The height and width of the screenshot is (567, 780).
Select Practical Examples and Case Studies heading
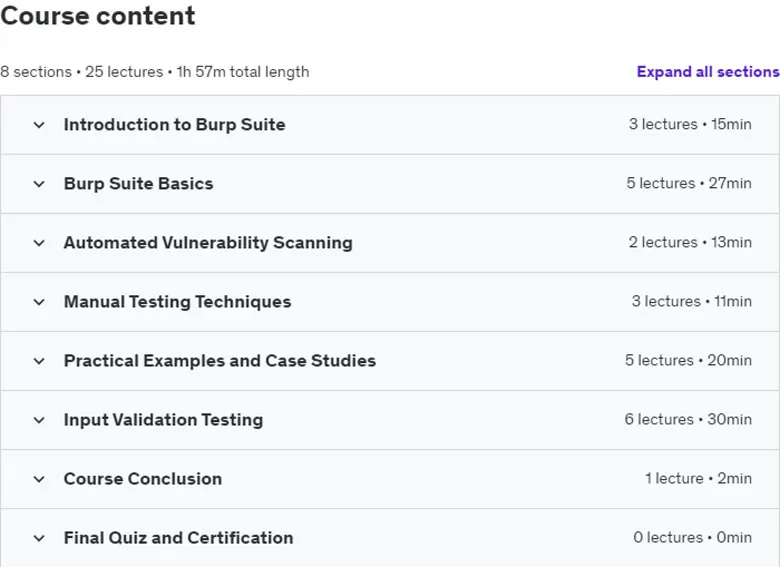[220, 361]
